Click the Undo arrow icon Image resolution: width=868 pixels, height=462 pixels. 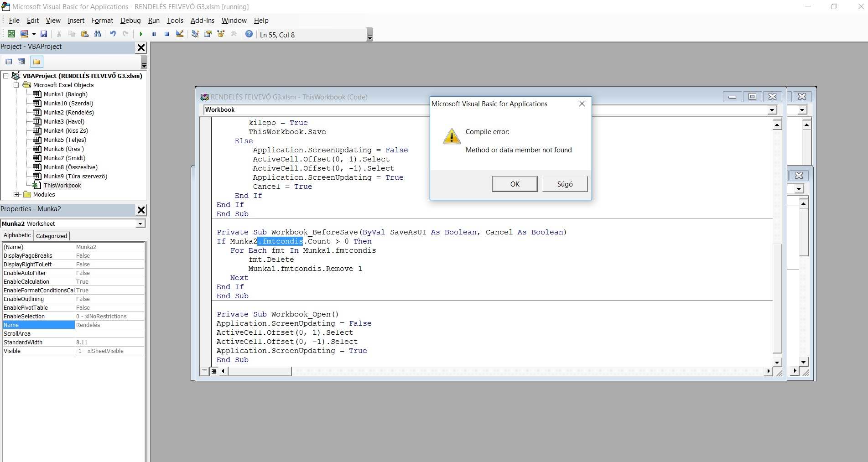(x=113, y=34)
